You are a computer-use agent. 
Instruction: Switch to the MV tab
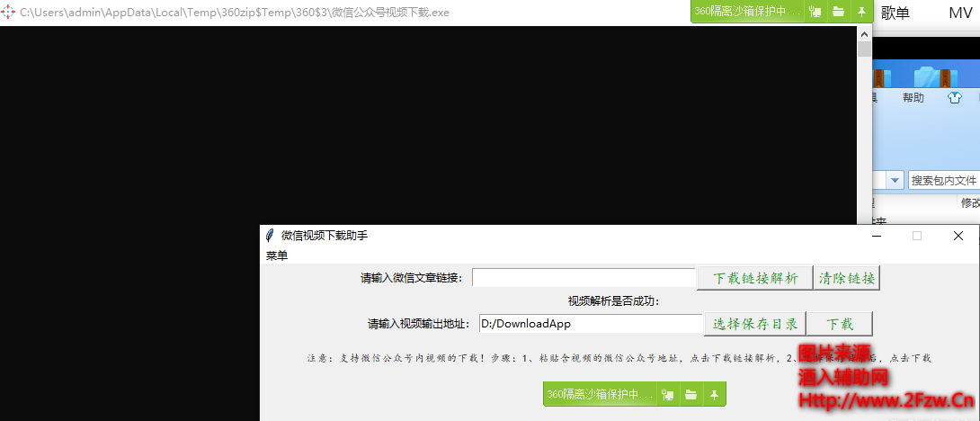click(960, 13)
